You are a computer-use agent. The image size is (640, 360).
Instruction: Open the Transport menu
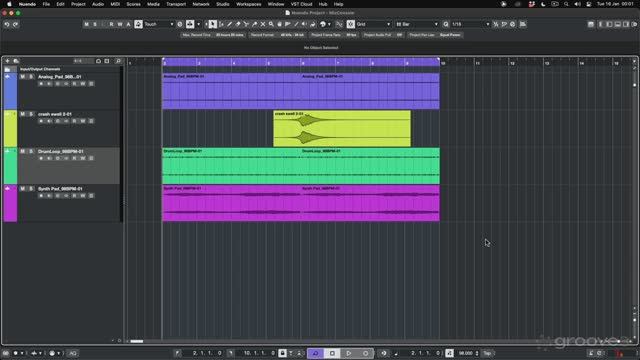tap(176, 4)
